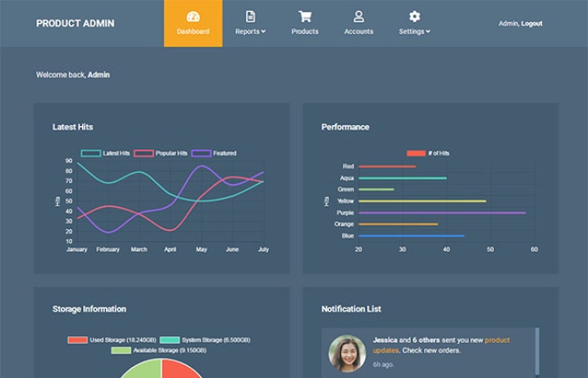588x378 pixels.
Task: Click the Notification List scrollbar
Action: [x=537, y=353]
